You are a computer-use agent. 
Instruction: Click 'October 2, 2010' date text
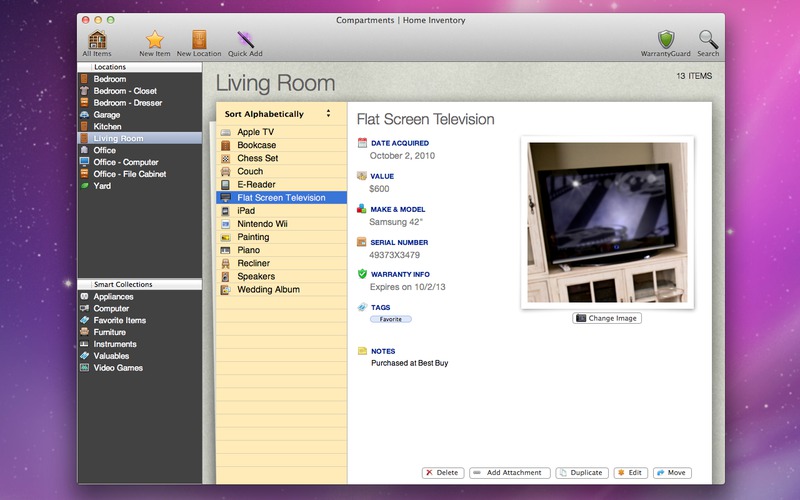tap(403, 156)
